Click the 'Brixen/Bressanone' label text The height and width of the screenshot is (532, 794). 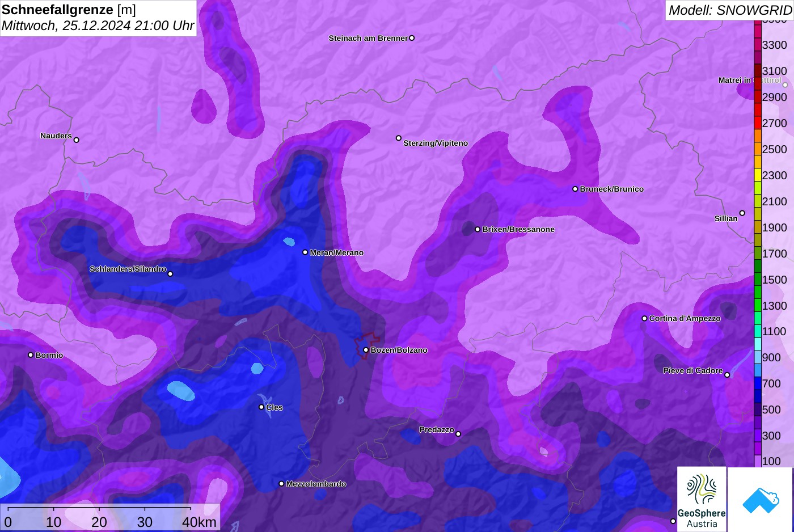click(518, 229)
